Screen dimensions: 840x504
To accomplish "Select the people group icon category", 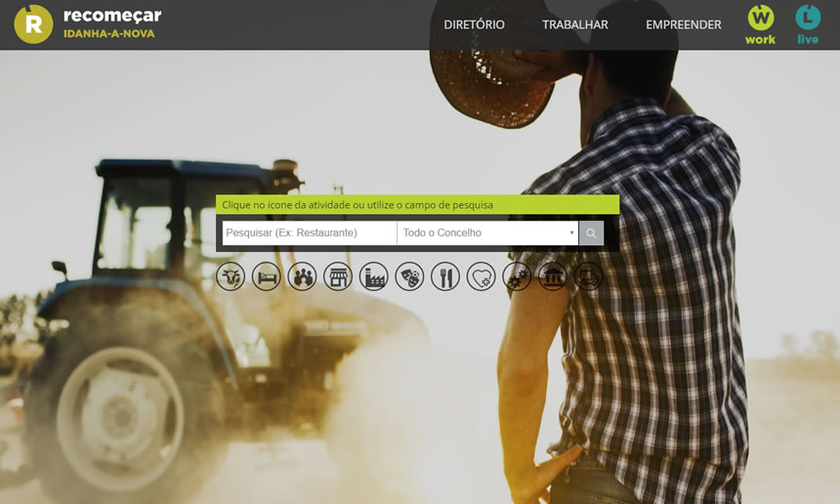I will click(302, 276).
